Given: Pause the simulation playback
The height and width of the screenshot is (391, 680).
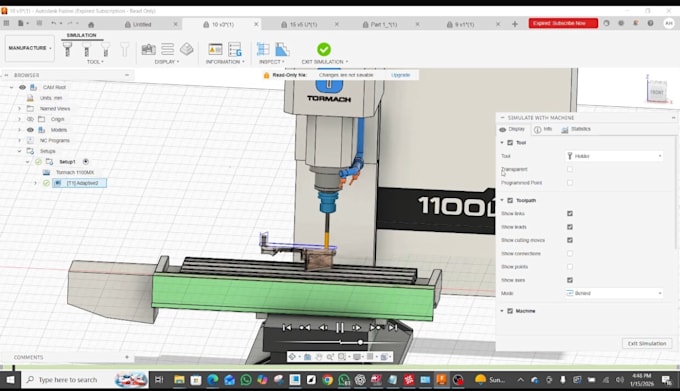Looking at the screenshot, I should click(x=340, y=328).
